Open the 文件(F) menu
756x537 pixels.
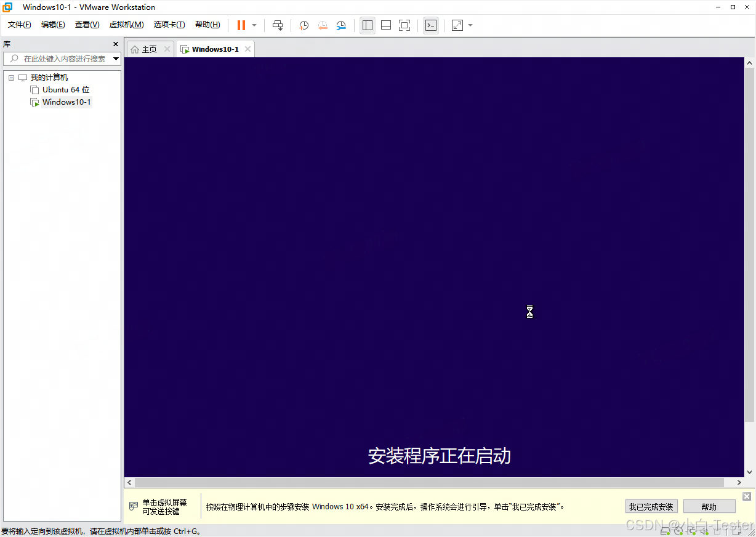19,25
